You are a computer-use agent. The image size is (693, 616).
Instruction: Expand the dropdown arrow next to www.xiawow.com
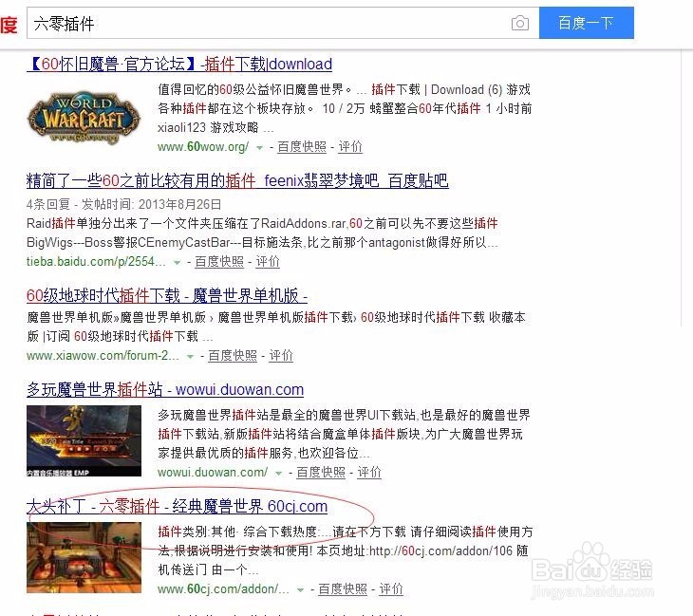point(190,357)
